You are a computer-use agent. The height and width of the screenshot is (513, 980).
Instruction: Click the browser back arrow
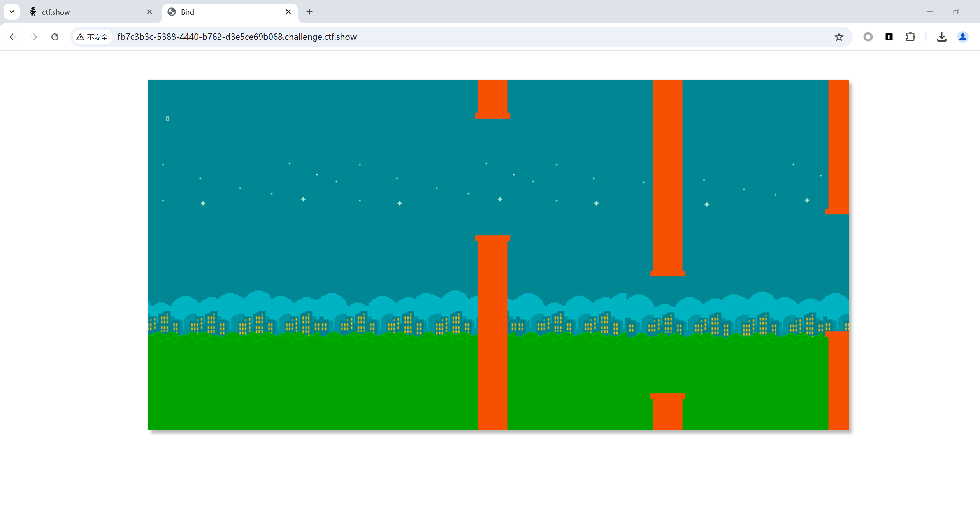(x=13, y=37)
